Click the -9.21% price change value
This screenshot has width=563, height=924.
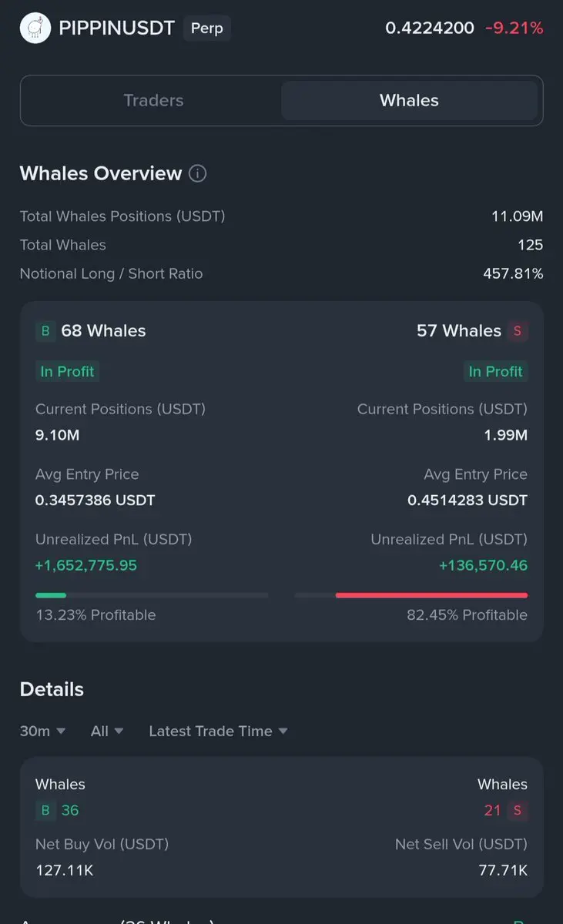[514, 28]
